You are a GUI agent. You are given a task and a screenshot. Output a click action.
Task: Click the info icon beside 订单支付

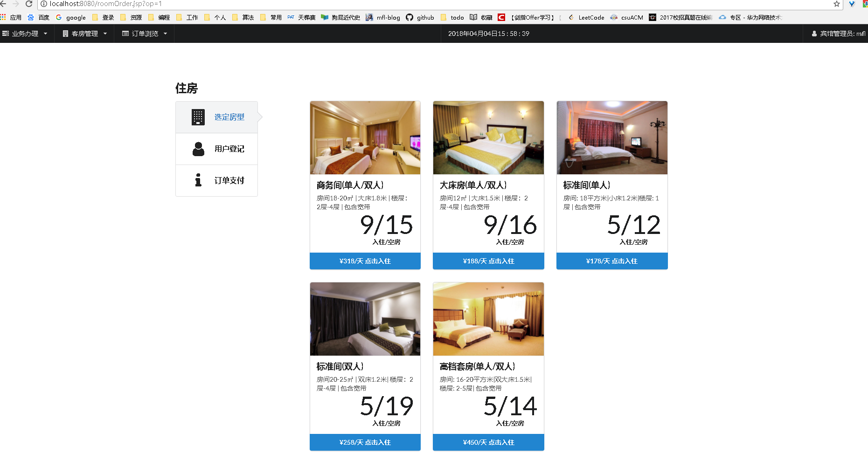click(198, 180)
